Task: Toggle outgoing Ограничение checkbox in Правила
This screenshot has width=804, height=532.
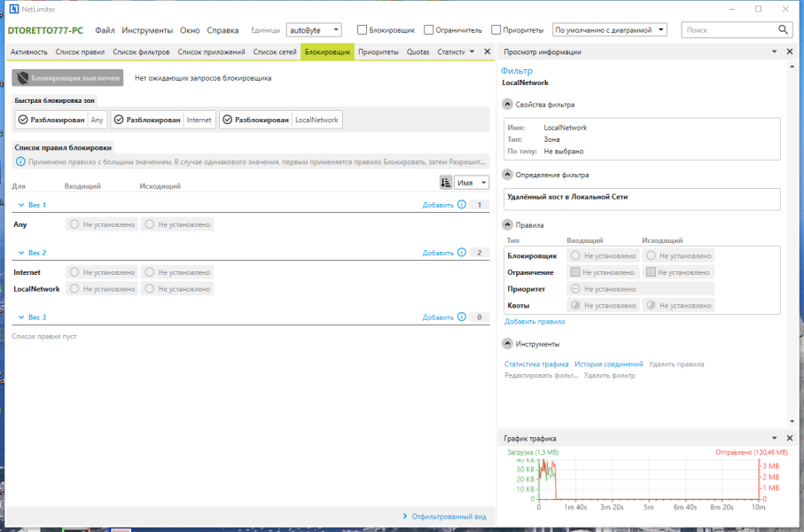Action: pos(651,272)
